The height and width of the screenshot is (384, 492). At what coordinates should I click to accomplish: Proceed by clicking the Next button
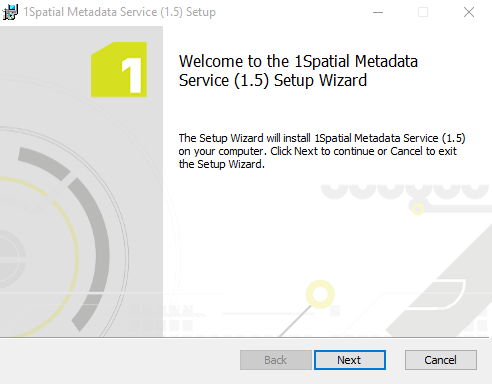350,360
